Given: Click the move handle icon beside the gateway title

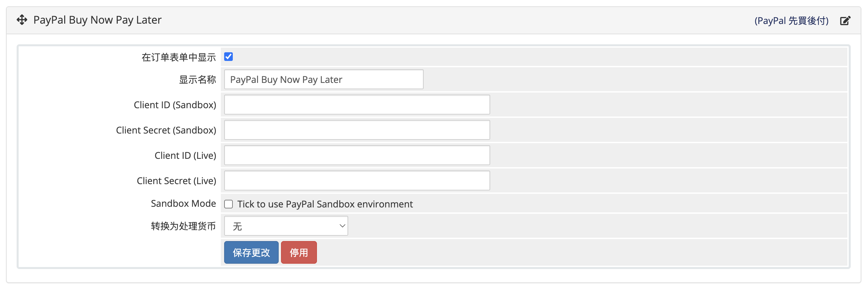Looking at the screenshot, I should pos(22,20).
